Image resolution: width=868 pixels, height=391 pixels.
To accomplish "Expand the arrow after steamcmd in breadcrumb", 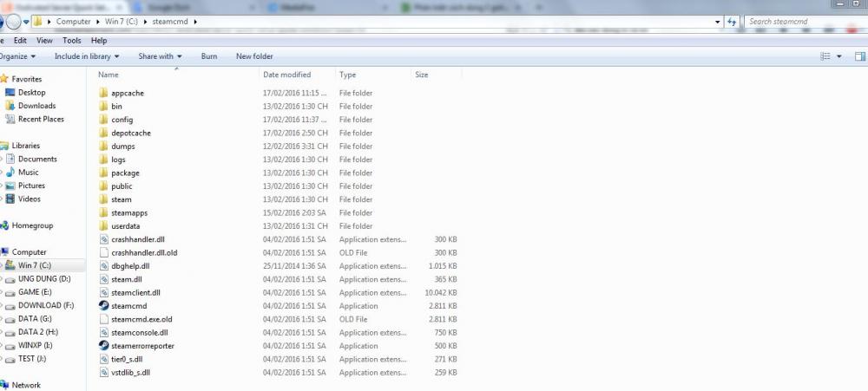I will (195, 22).
